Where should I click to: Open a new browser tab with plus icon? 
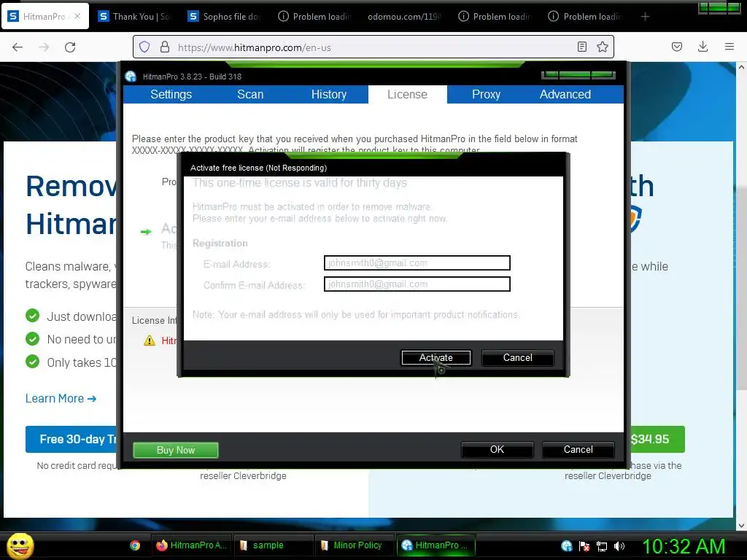[645, 17]
